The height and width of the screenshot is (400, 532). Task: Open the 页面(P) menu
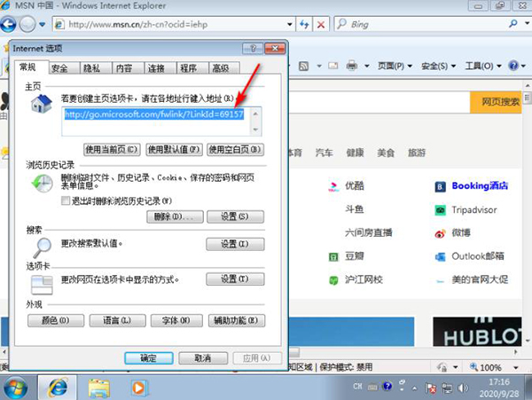(395, 66)
